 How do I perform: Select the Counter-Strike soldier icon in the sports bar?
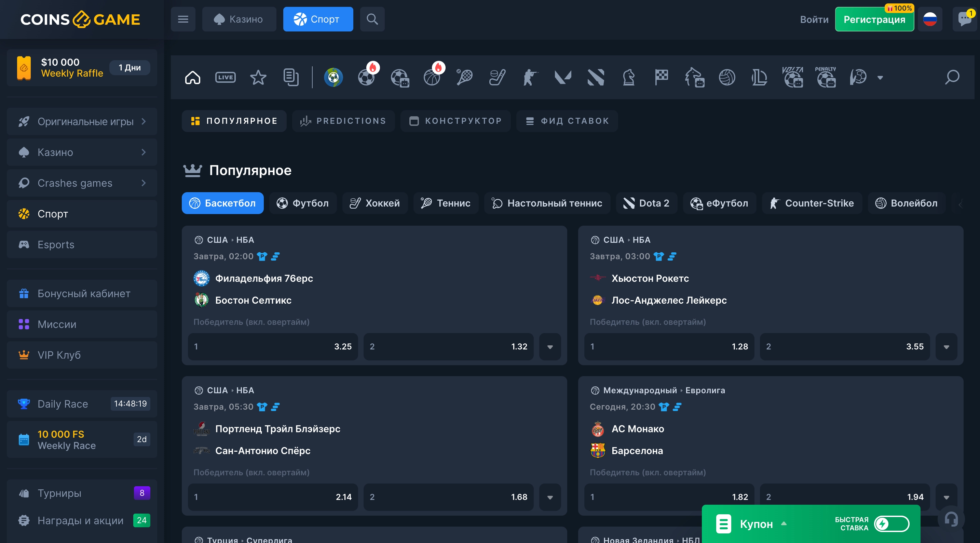coord(530,77)
